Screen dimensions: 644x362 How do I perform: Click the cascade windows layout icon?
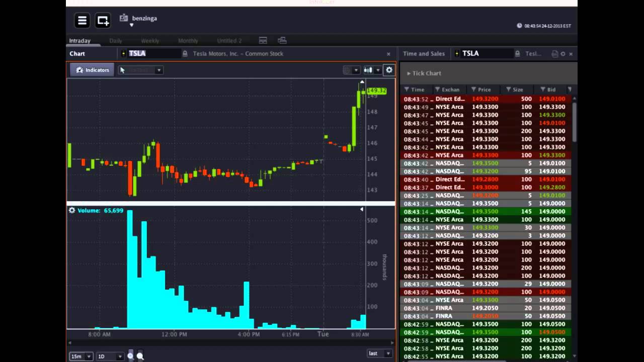coord(282,40)
